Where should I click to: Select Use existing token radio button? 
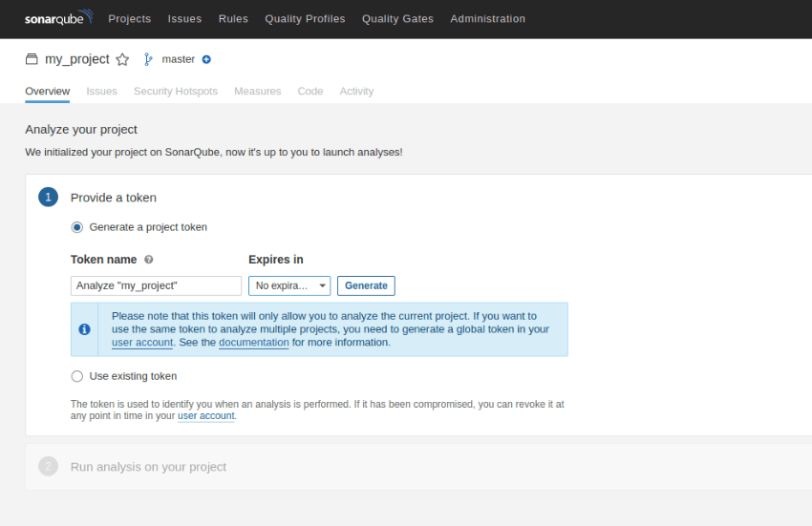point(77,376)
